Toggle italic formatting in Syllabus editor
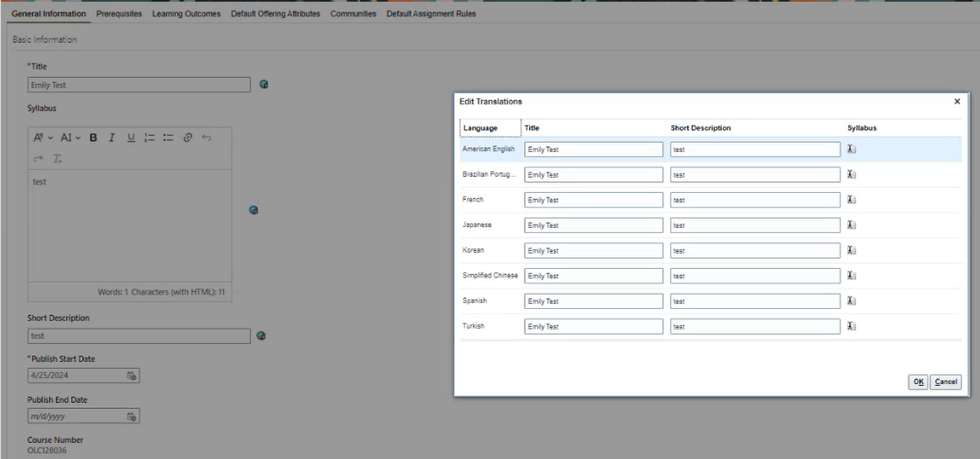The width and height of the screenshot is (980, 459). 112,138
